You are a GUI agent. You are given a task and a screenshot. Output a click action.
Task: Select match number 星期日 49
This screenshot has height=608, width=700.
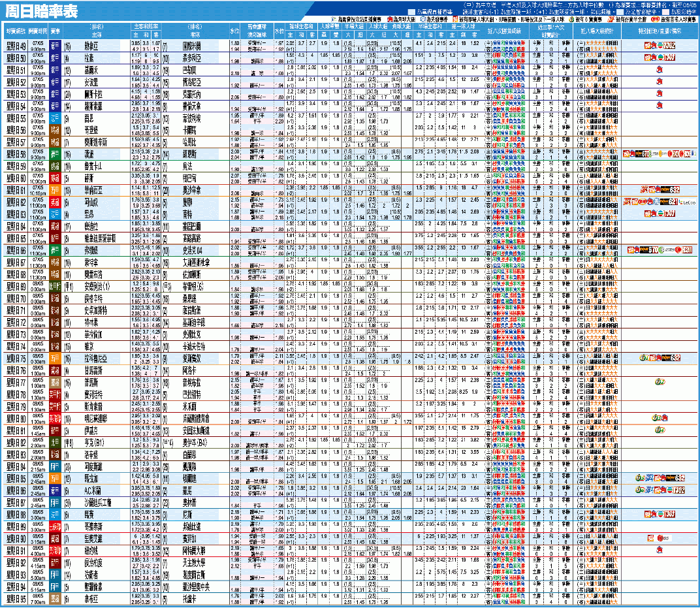(x=16, y=46)
